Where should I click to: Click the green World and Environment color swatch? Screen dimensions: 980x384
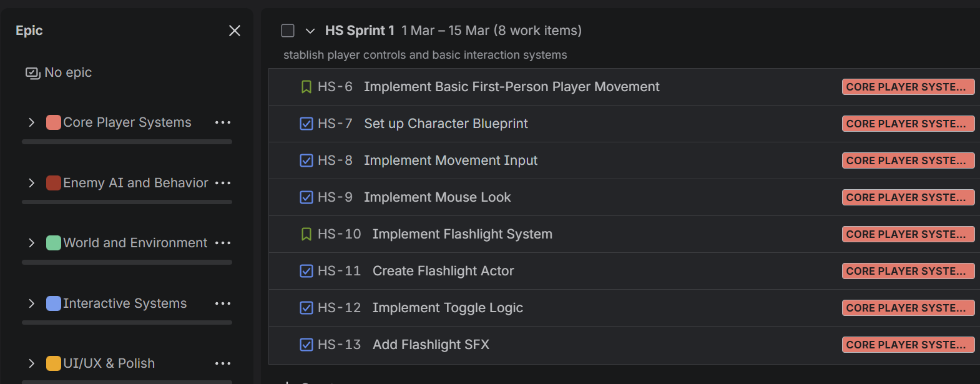[x=54, y=243]
